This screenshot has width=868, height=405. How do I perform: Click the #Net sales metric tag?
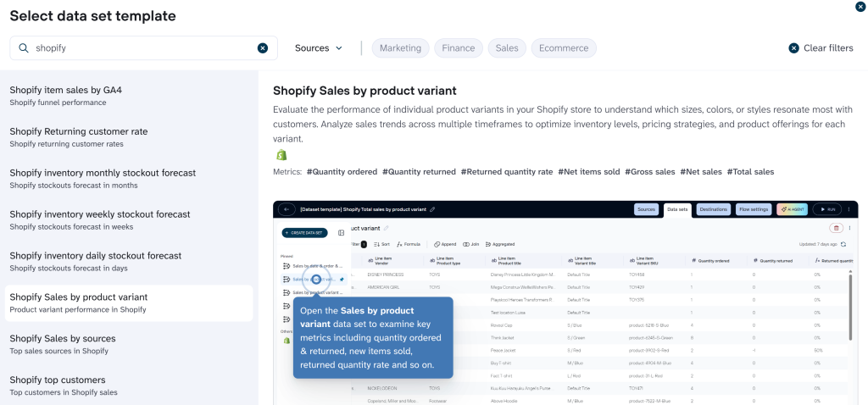701,172
